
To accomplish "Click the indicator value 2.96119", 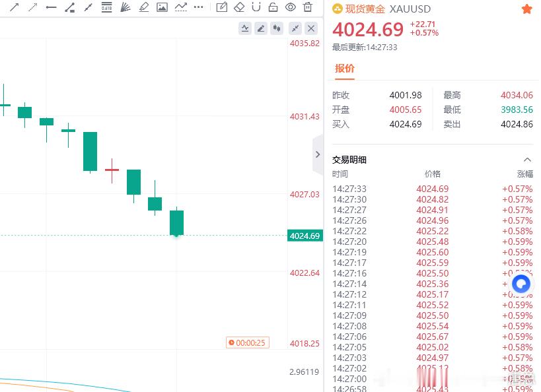I will 304,372.
